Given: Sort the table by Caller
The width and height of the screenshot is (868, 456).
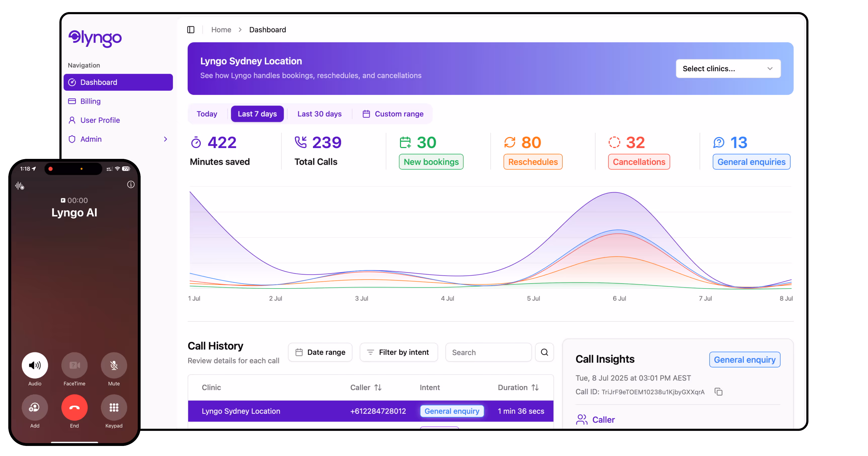Looking at the screenshot, I should (366, 388).
